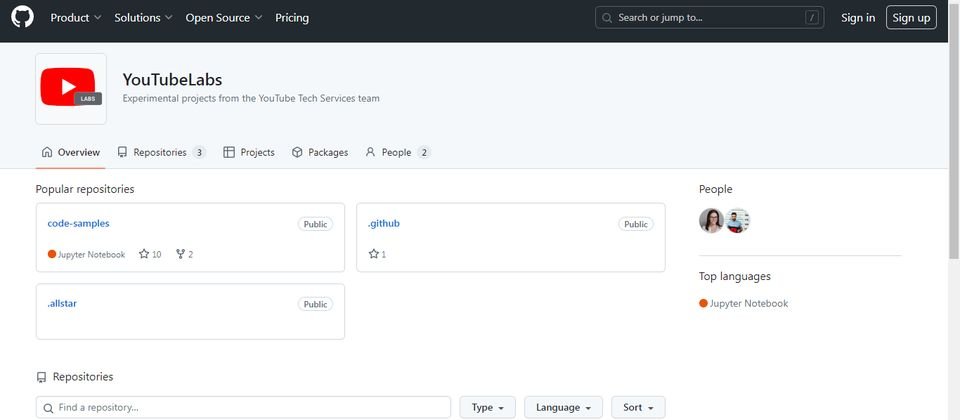Click the star icon on .github repository
This screenshot has width=960, height=420.
click(373, 253)
